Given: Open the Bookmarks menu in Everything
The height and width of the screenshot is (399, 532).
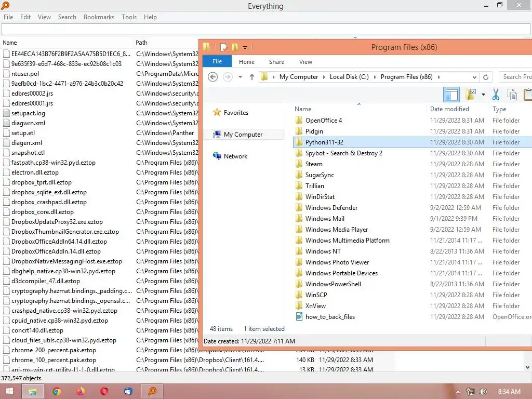Looking at the screenshot, I should click(99, 17).
